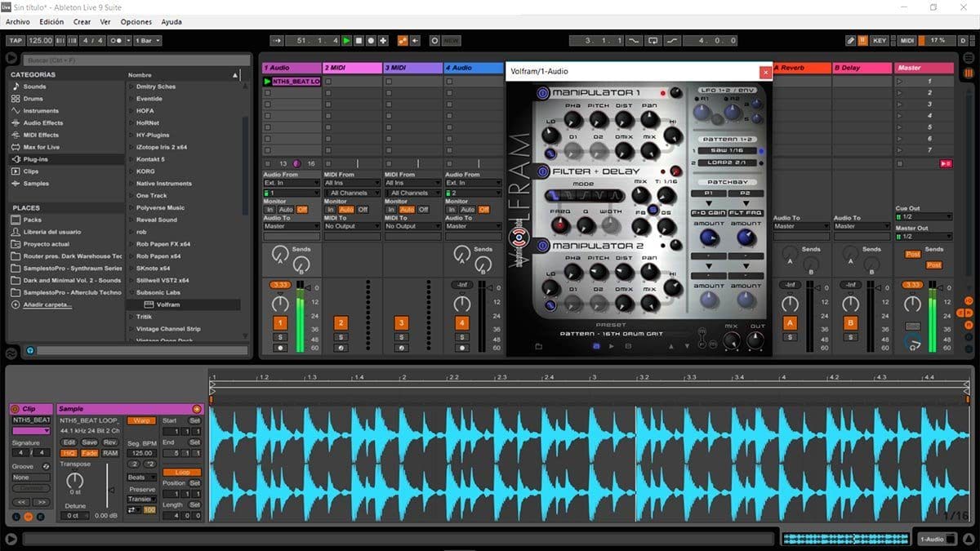
Task: Toggle the orange Automation Arm button
Action: 403,40
